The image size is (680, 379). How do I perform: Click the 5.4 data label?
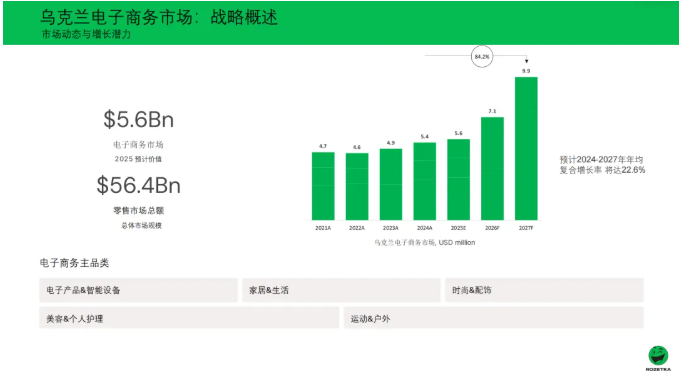pyautogui.click(x=425, y=137)
